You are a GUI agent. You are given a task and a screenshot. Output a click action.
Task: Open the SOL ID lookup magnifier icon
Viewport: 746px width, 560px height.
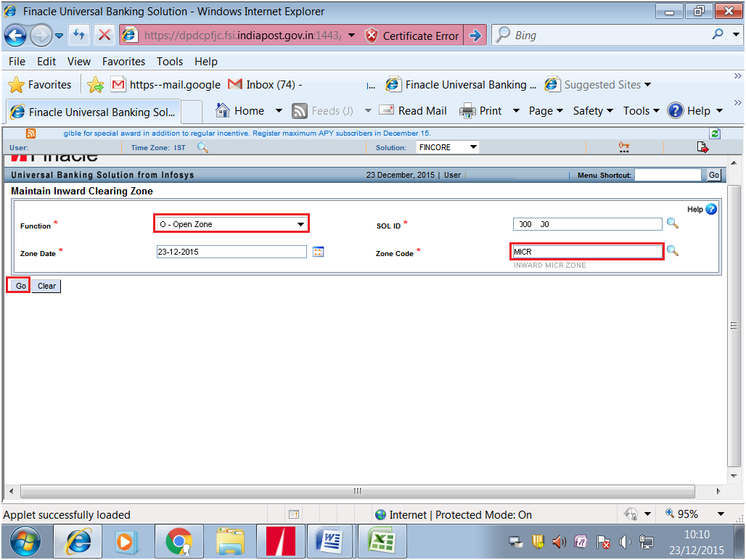pyautogui.click(x=672, y=223)
